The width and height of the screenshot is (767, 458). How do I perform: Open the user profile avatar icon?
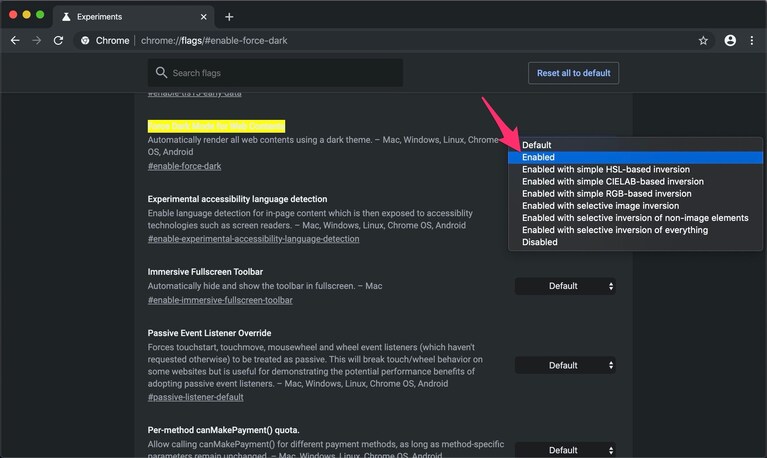pyautogui.click(x=730, y=41)
